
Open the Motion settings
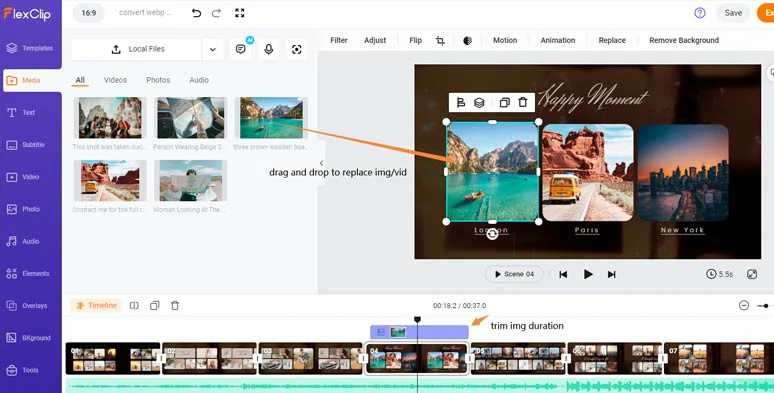pos(505,40)
